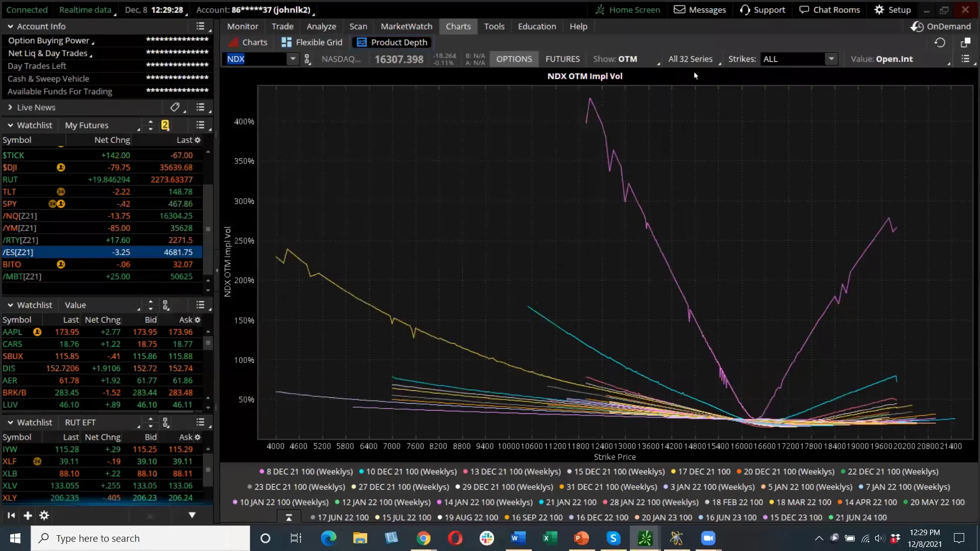Select the Flexible Grid subtab

coord(312,42)
